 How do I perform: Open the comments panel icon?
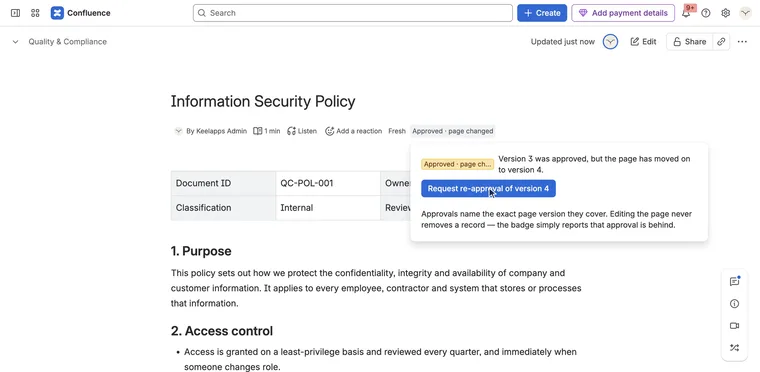pyautogui.click(x=734, y=281)
